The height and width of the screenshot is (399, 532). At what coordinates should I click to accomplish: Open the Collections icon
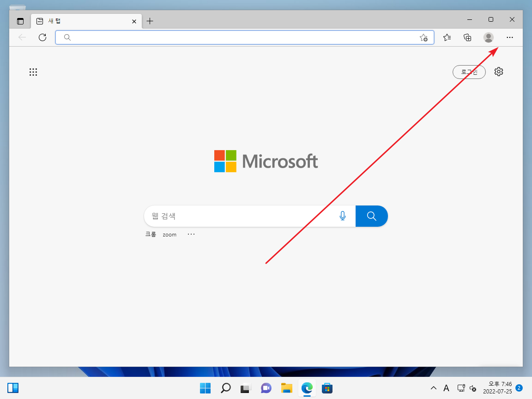tap(467, 37)
